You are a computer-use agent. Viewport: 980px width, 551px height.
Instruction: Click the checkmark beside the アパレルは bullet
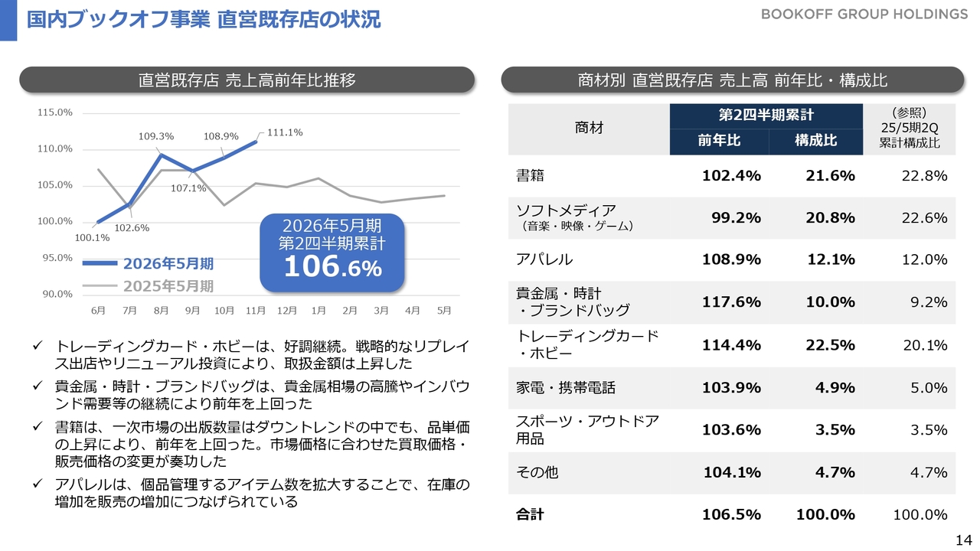38,486
